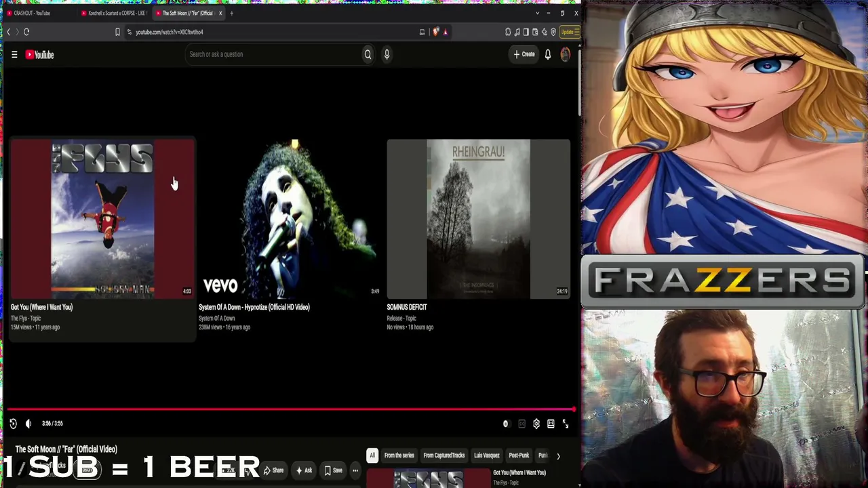
Task: Close The Soft Moon browser tab
Action: [220, 13]
